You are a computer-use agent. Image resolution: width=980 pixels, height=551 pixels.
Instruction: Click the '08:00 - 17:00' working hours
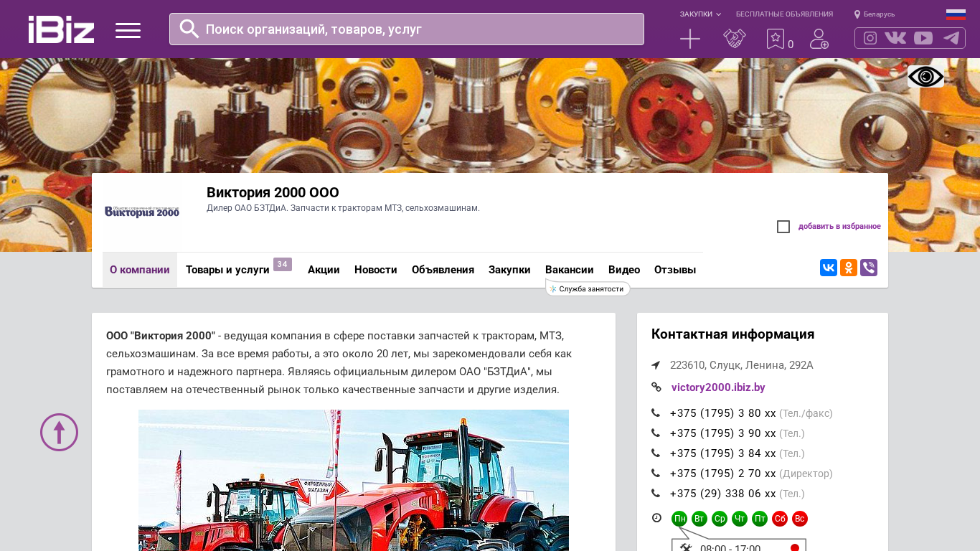click(x=730, y=549)
